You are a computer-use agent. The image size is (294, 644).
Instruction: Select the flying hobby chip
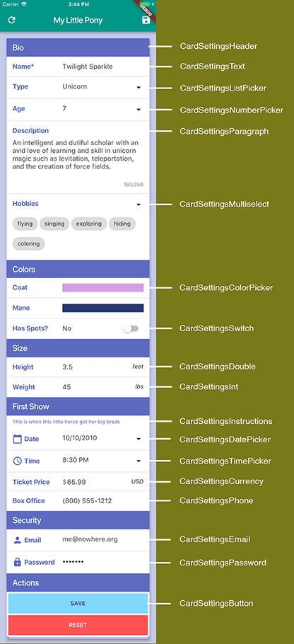(x=25, y=224)
